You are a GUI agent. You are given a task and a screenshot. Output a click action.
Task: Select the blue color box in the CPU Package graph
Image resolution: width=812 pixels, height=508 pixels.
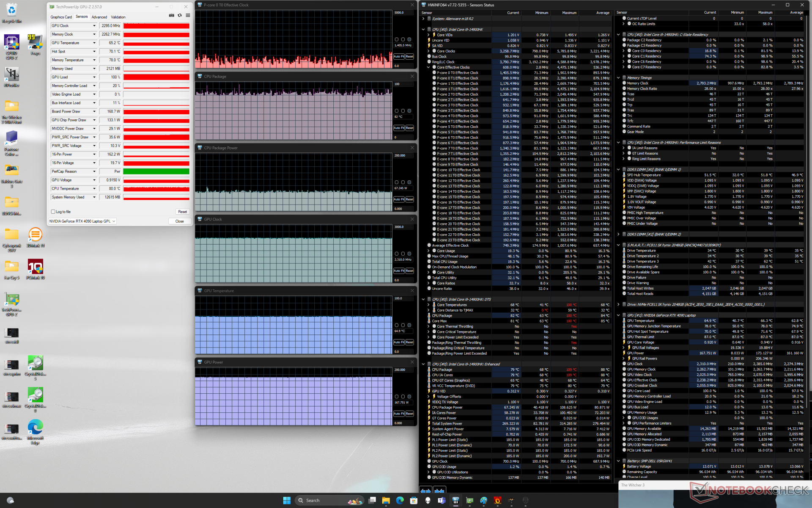409,111
